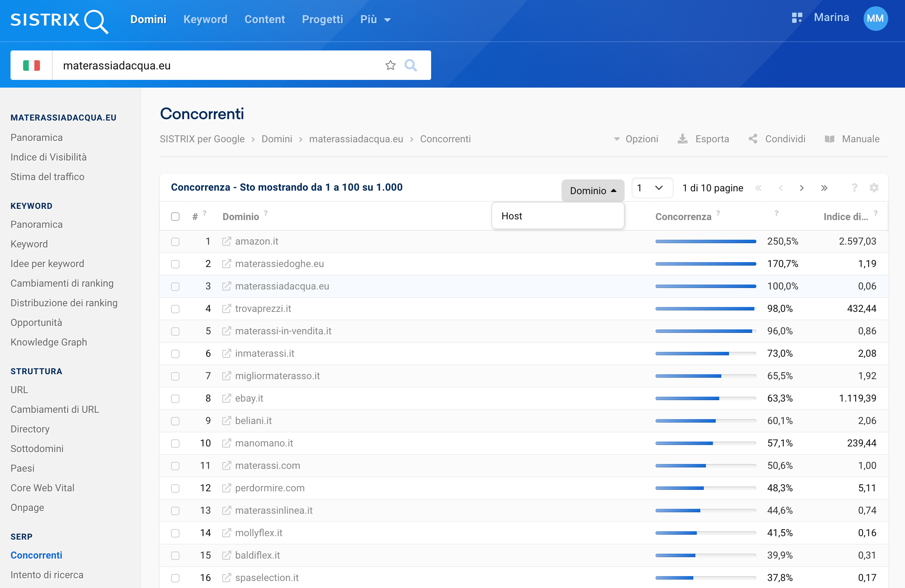Click the search magnifier icon

(411, 66)
